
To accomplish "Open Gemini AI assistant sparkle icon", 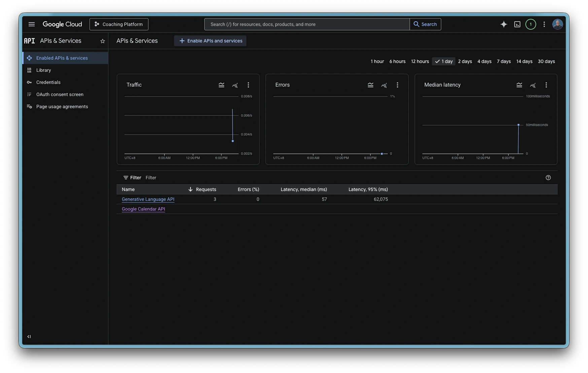I will pyautogui.click(x=504, y=24).
